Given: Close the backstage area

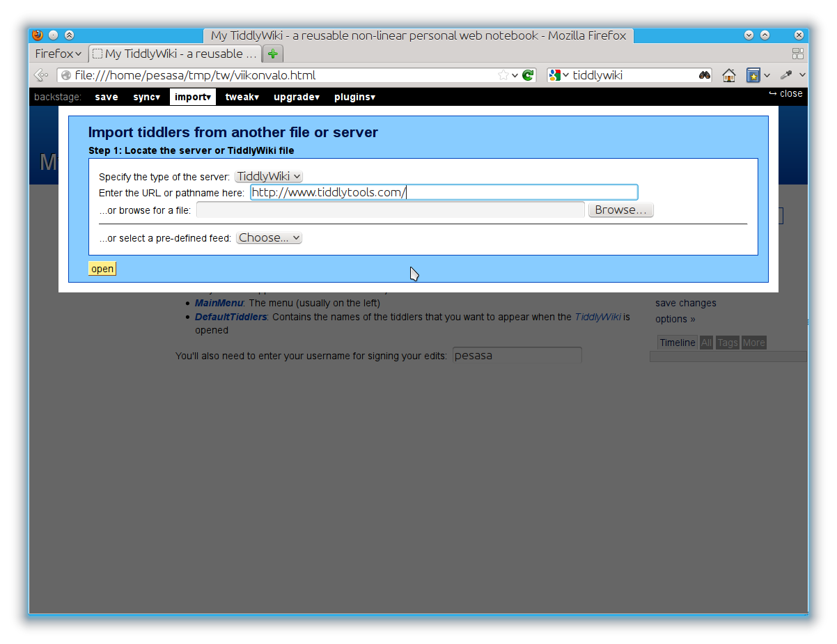Looking at the screenshot, I should click(785, 94).
